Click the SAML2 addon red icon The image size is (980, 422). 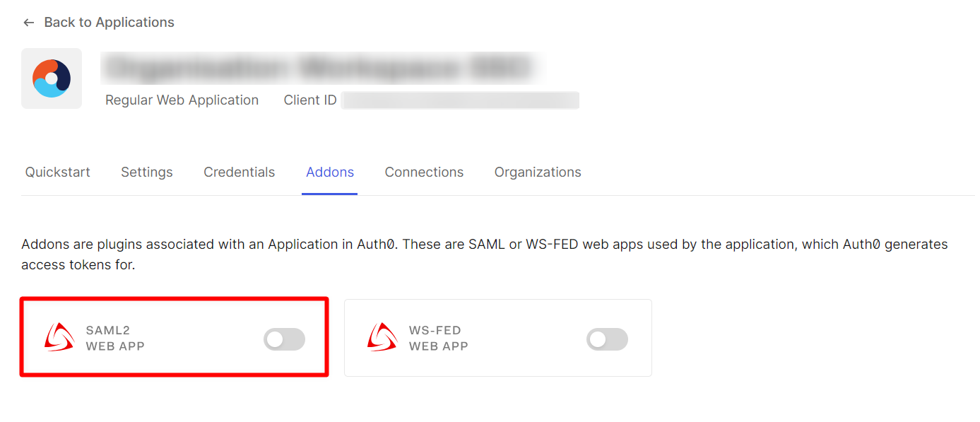click(59, 337)
